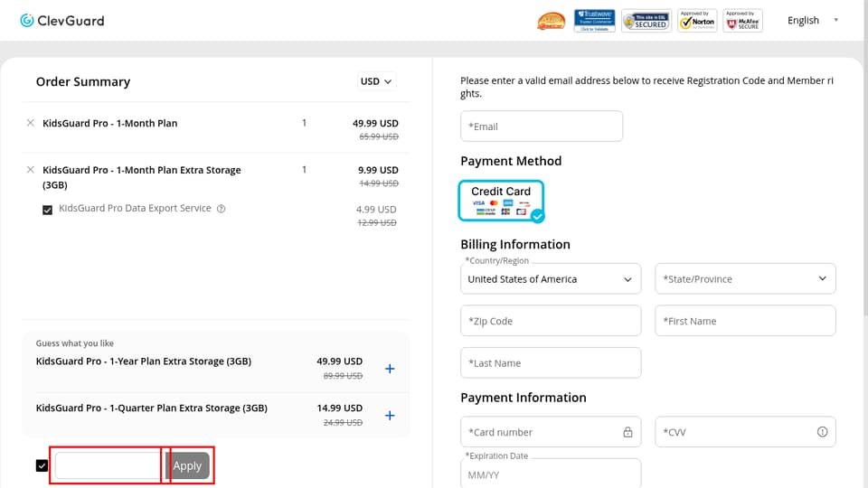Focus the First Name field
The image size is (868, 488).
(745, 321)
